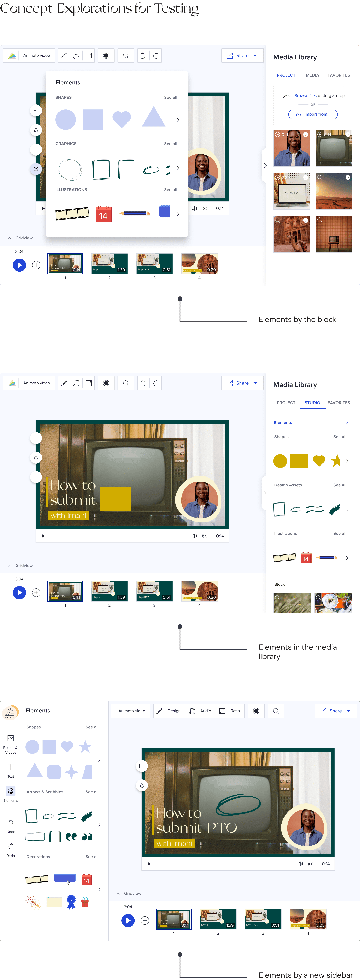Insert the square brackets scribble
Screen dimensions: 360x980
pyautogui.click(x=55, y=837)
